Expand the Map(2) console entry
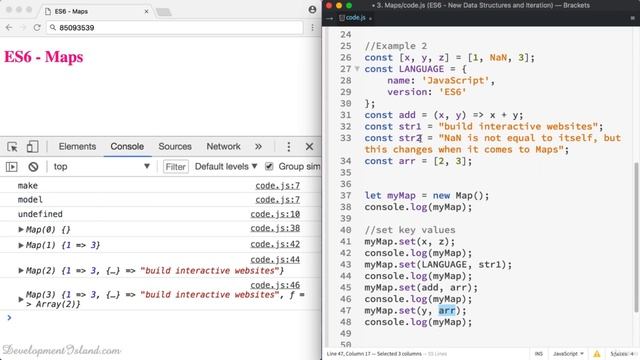Image resolution: width=640 pixels, height=360 pixels. coord(21,270)
